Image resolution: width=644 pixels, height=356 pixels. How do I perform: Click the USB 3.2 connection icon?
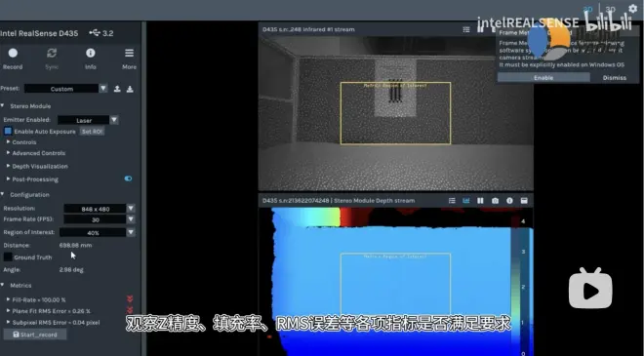(x=95, y=33)
